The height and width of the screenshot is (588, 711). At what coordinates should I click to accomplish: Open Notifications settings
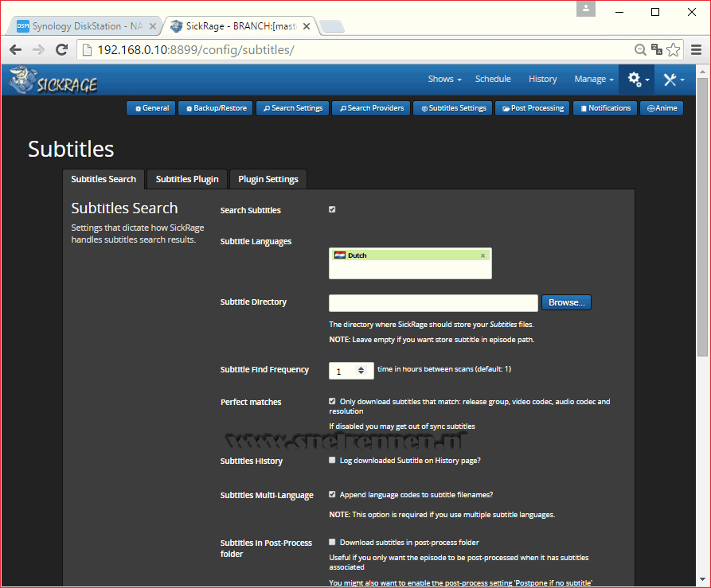point(605,108)
